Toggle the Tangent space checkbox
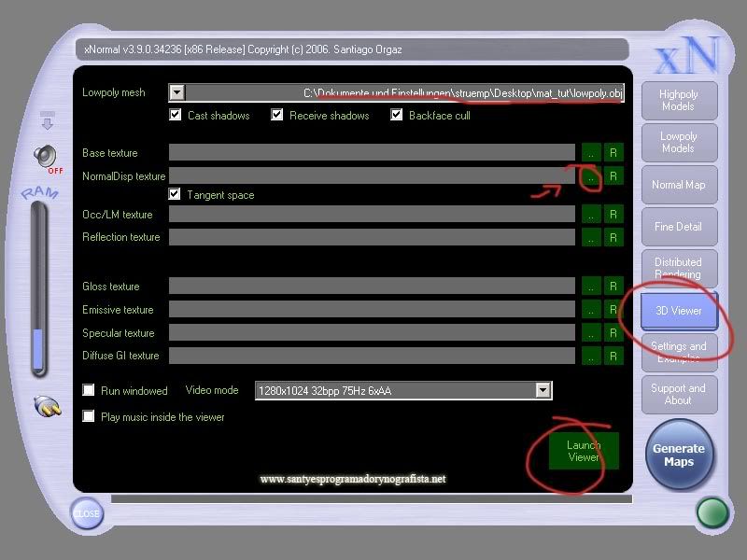 (175, 194)
